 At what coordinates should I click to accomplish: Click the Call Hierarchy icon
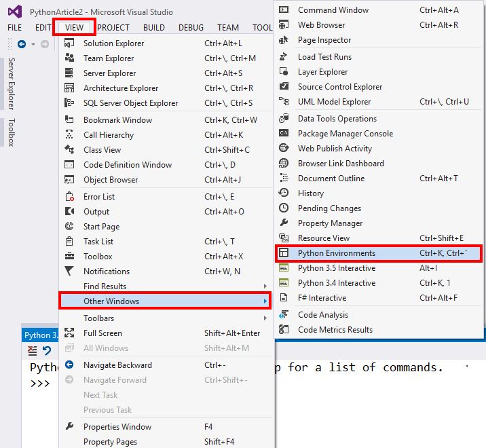pyautogui.click(x=69, y=134)
